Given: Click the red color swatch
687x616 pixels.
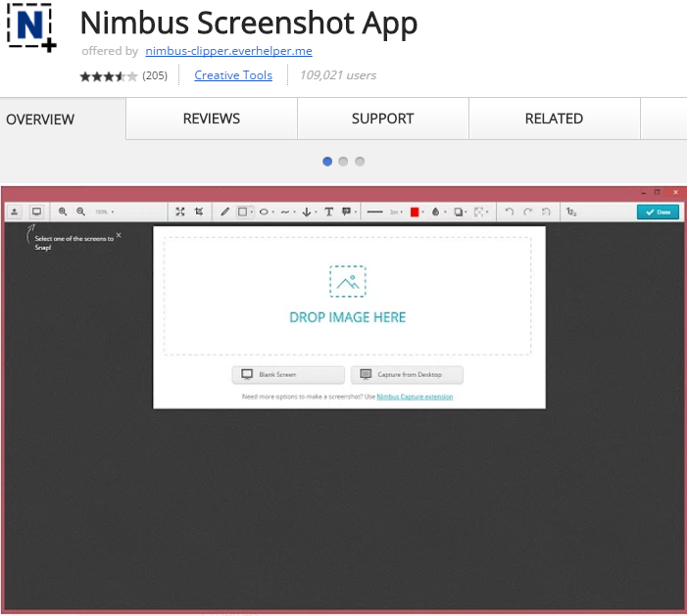Looking at the screenshot, I should click(x=415, y=212).
